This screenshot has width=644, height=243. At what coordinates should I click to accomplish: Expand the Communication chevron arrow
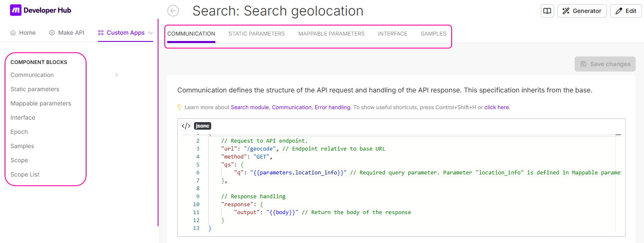click(x=117, y=75)
